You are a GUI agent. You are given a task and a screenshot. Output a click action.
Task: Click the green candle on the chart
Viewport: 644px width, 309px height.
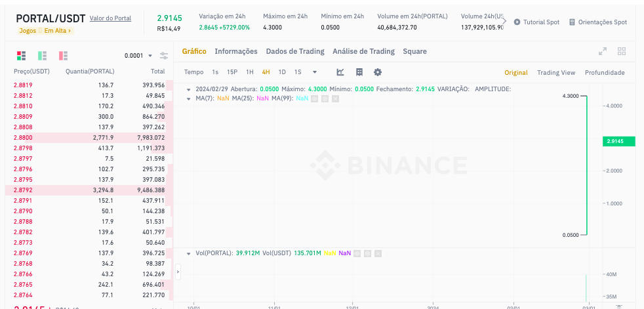point(587,165)
